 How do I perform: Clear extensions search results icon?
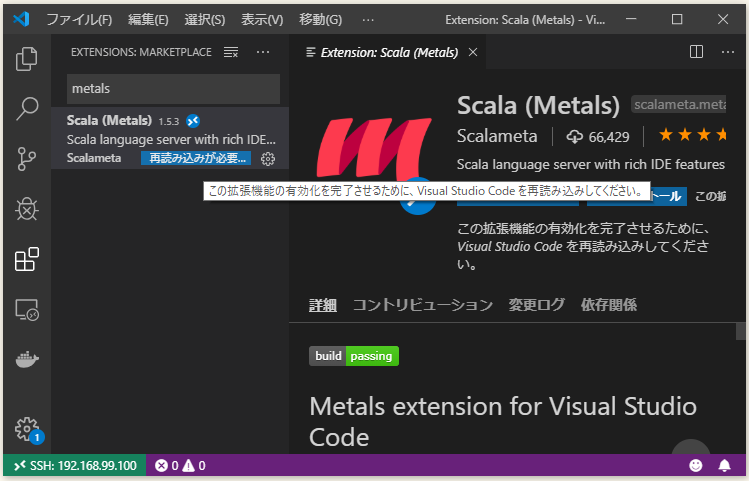point(231,52)
